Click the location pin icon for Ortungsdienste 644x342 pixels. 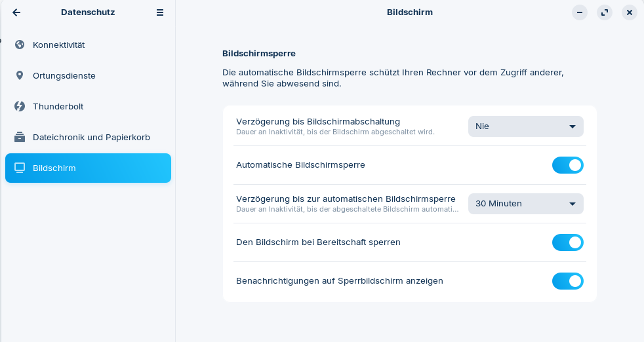[x=19, y=75]
